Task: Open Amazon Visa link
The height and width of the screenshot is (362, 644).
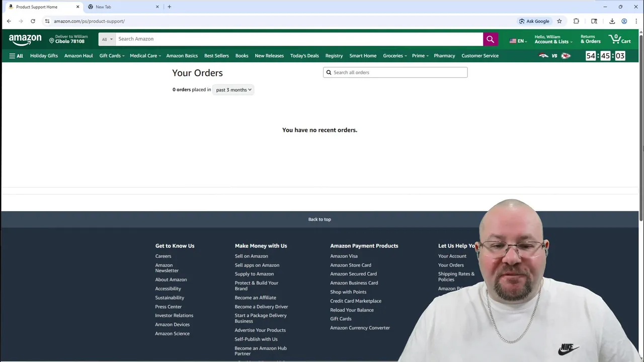Action: 344,256
